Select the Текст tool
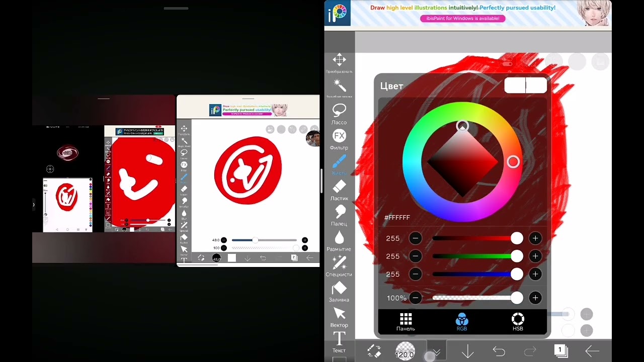644x362 pixels. point(339,342)
